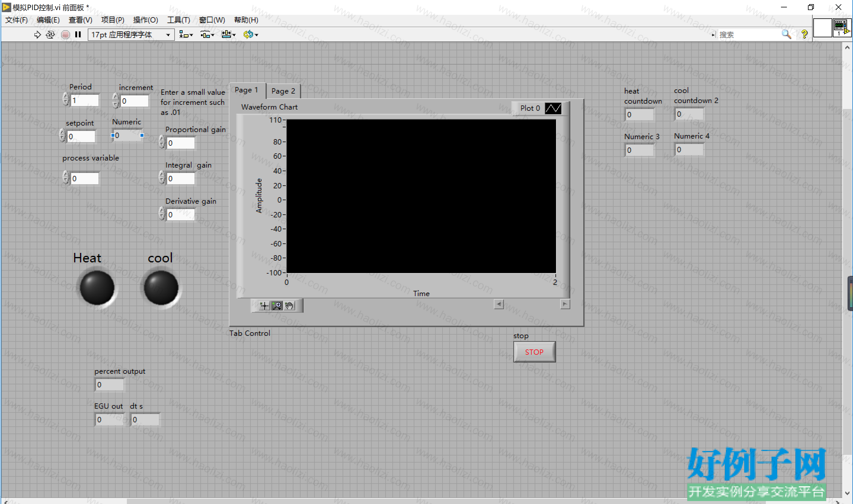Click the Numeric 3 indicator
853x504 pixels.
[x=639, y=150]
